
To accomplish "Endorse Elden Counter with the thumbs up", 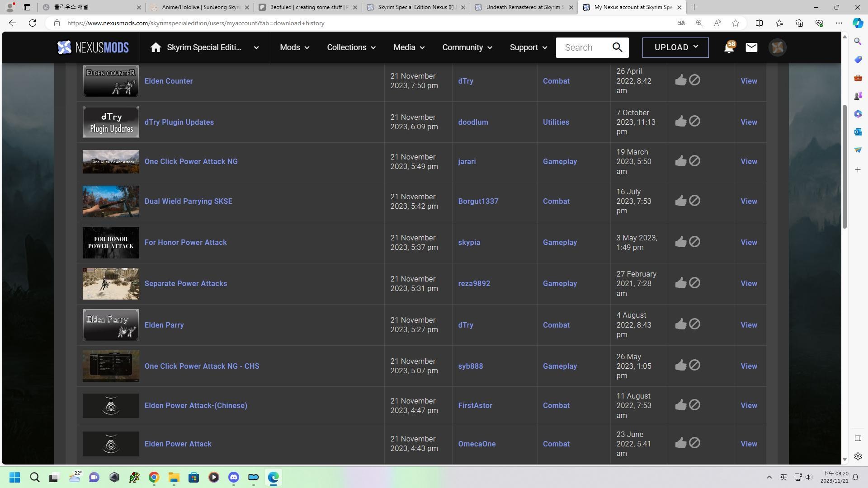I will (x=680, y=80).
